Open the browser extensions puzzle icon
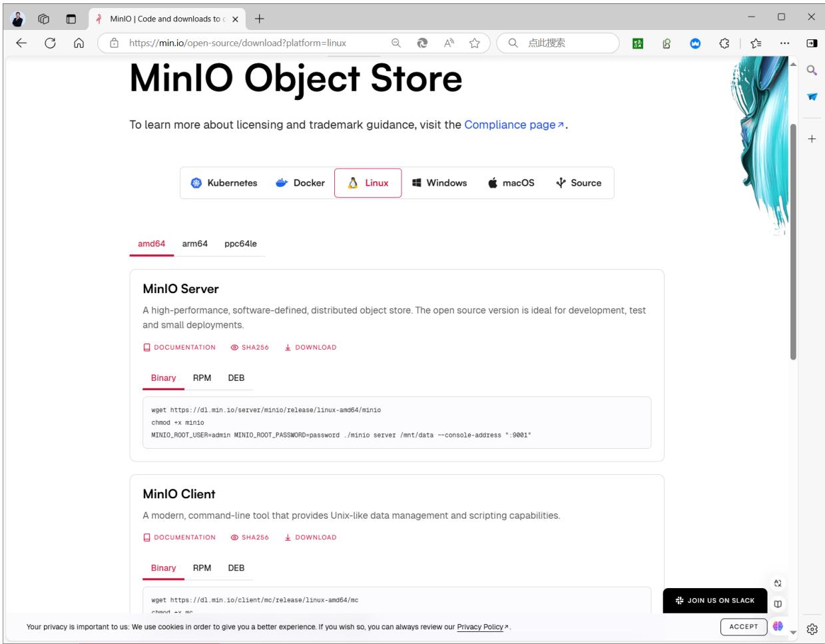Screen dimensions: 825x644 [724, 43]
